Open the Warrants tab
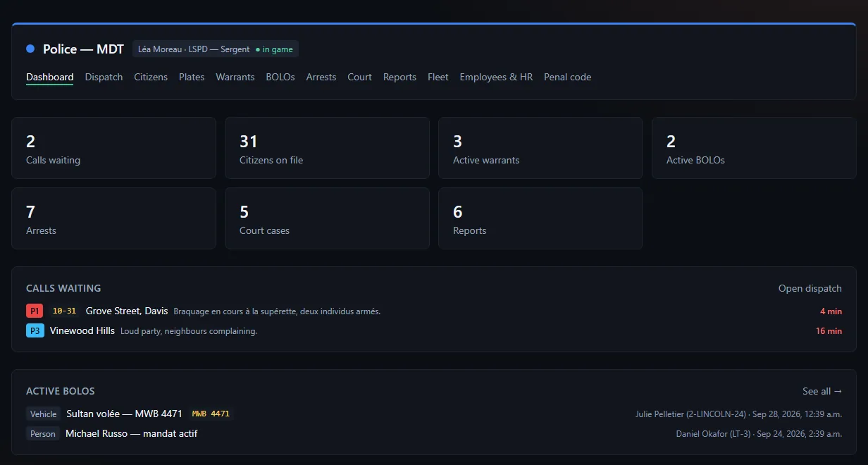This screenshot has height=465, width=868. (235, 77)
